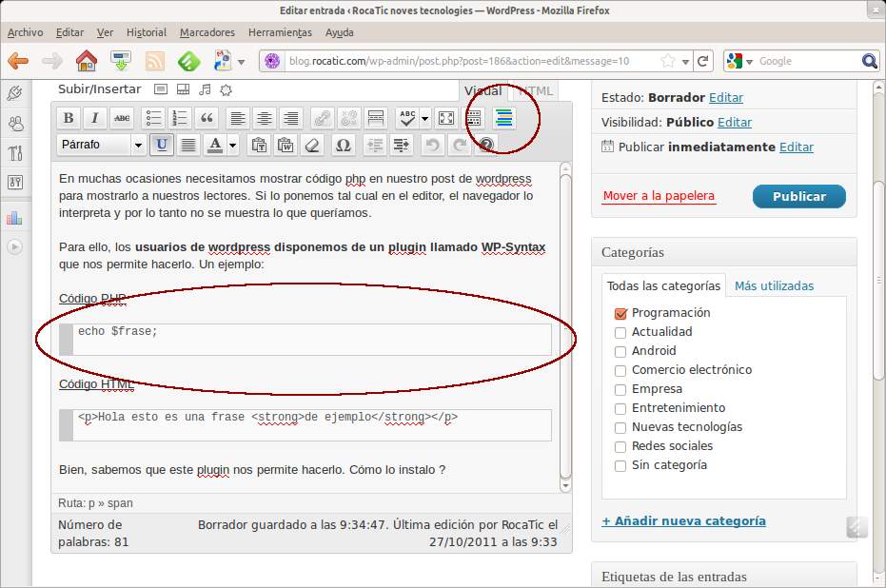Reload the current page
Image resolution: width=886 pixels, height=588 pixels.
pos(703,61)
